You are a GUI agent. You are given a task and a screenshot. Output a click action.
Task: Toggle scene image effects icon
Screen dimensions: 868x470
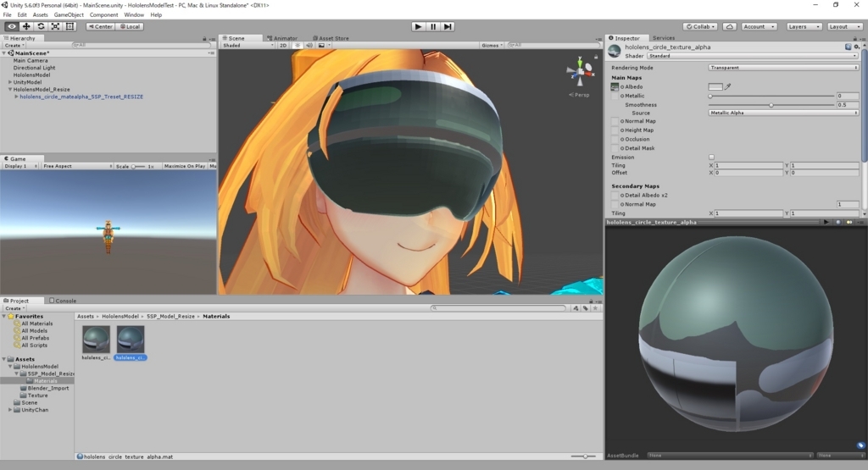click(321, 46)
